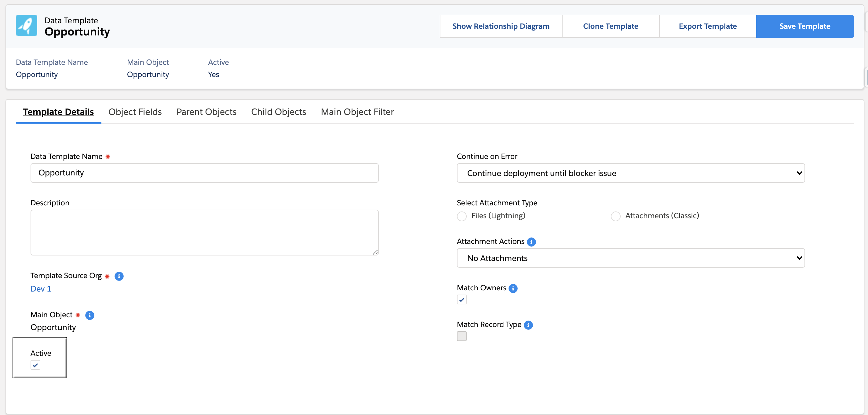This screenshot has width=868, height=415.
Task: Click the Main Object field value Opportunity
Action: (53, 327)
